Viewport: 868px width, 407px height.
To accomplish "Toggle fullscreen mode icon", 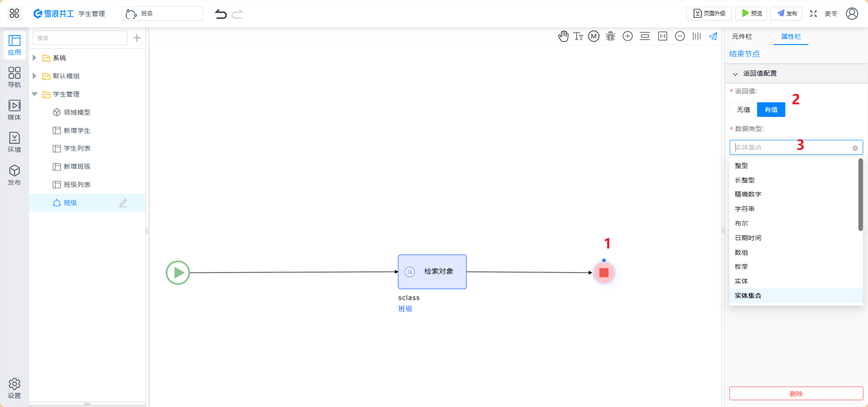I will coord(813,14).
